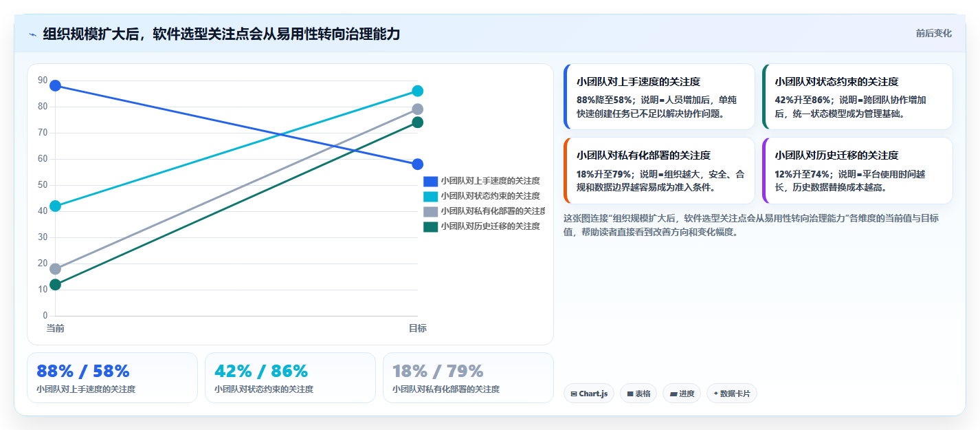Click the y-axis value 90
Viewport: 980px width, 430px height.
tap(43, 80)
